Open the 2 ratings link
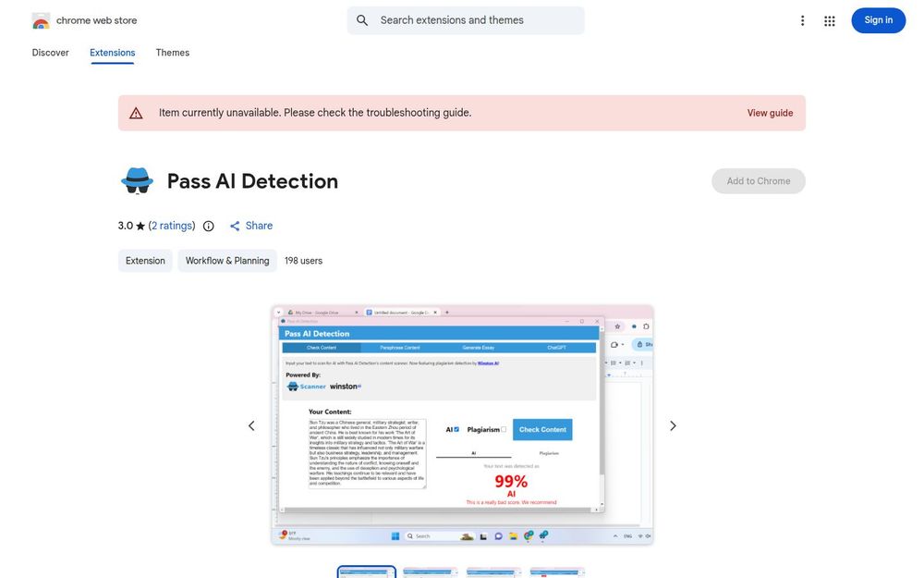The width and height of the screenshot is (924, 578). tap(172, 226)
